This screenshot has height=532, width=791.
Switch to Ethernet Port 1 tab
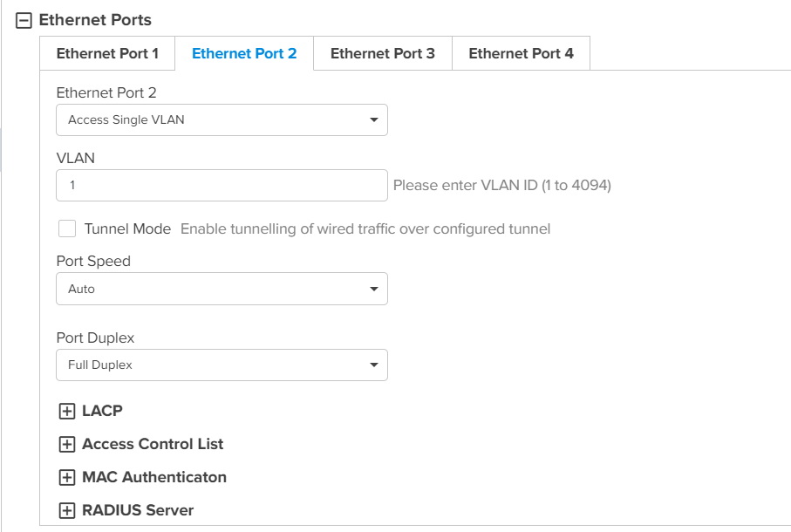coord(107,54)
